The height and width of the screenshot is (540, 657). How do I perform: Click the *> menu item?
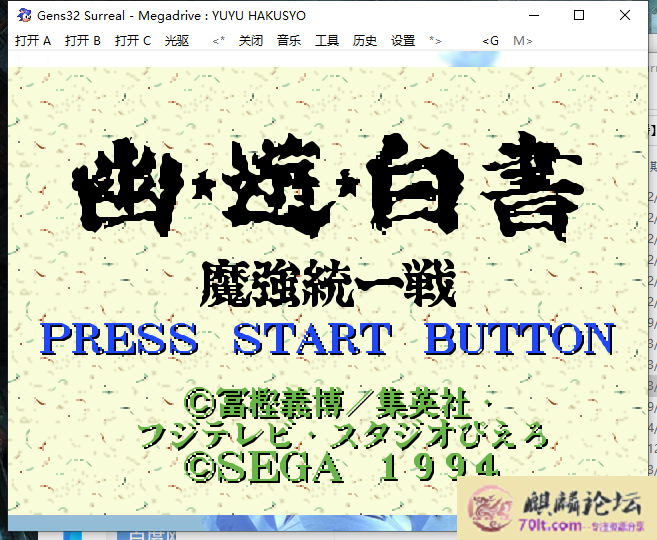(x=435, y=41)
